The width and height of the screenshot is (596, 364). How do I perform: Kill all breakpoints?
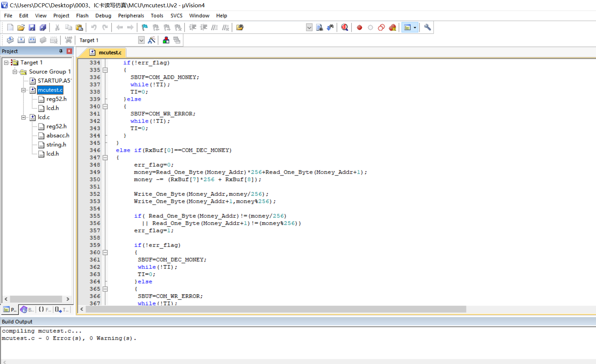pyautogui.click(x=393, y=27)
